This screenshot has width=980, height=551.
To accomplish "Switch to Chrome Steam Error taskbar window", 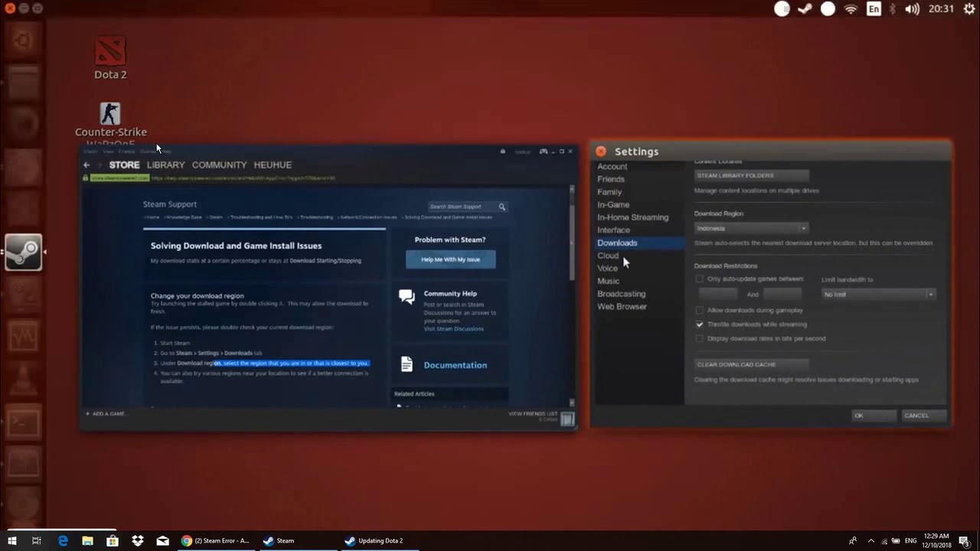I will [214, 540].
